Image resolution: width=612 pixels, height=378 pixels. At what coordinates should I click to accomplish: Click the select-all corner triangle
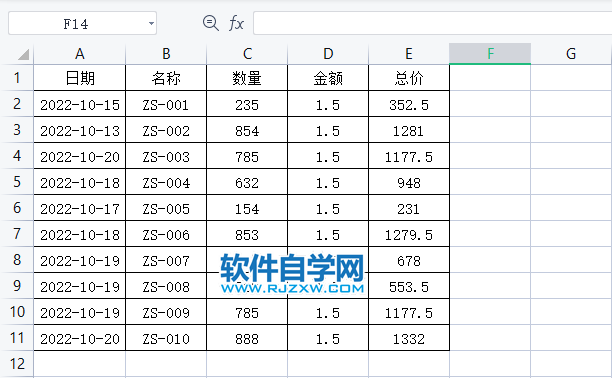(23, 54)
